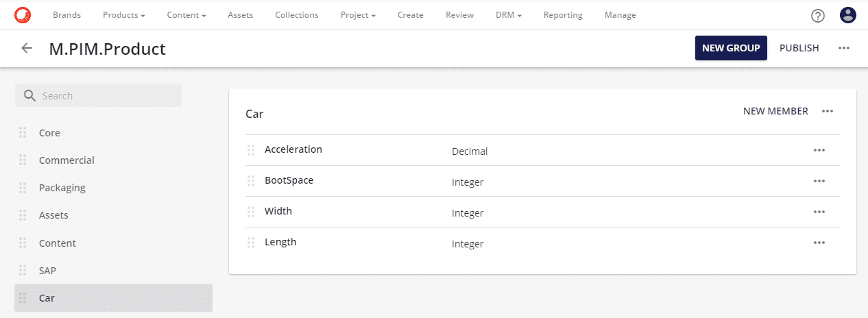Click the drag handle beside Packaging
This screenshot has width=868, height=318.
pos(23,188)
